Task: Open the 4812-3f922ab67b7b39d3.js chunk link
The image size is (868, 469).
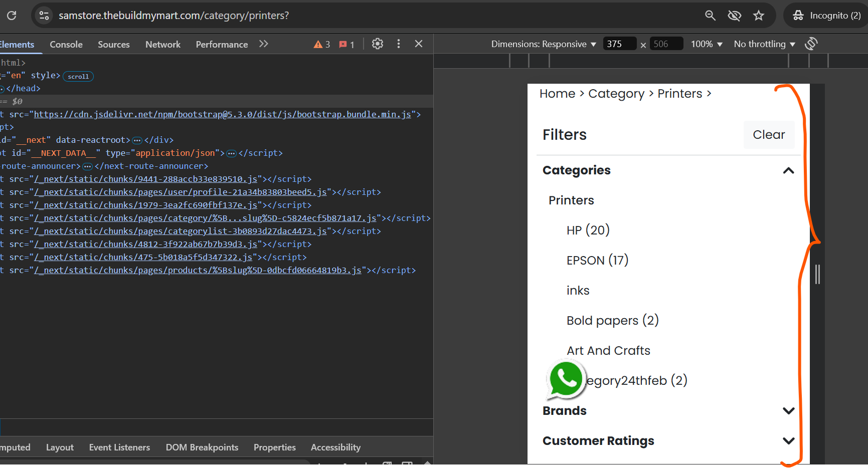Action: (x=146, y=244)
